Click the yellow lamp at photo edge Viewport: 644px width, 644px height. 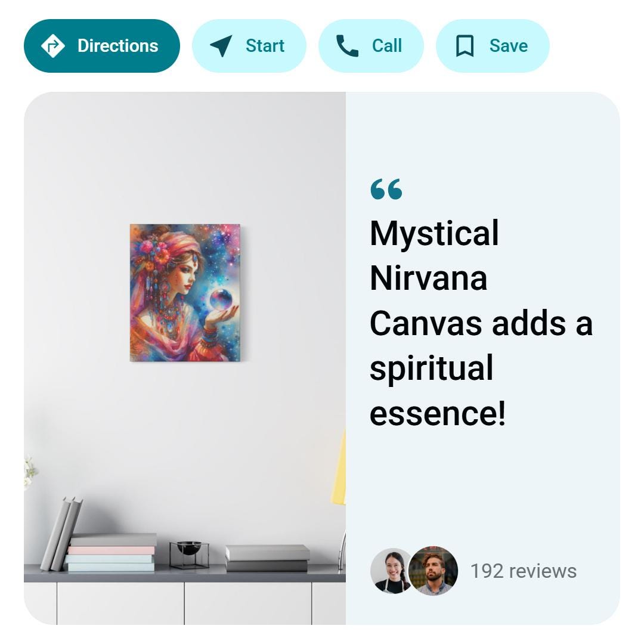(339, 468)
